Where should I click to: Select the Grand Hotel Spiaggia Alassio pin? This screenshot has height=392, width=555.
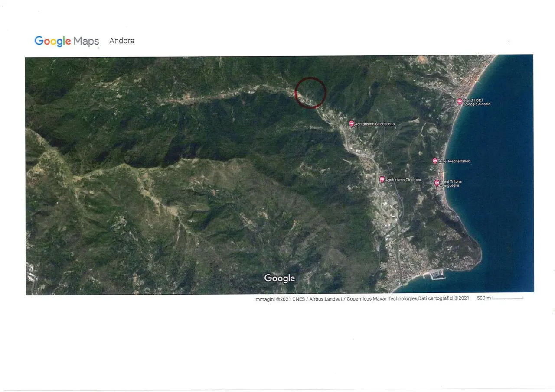[460, 102]
